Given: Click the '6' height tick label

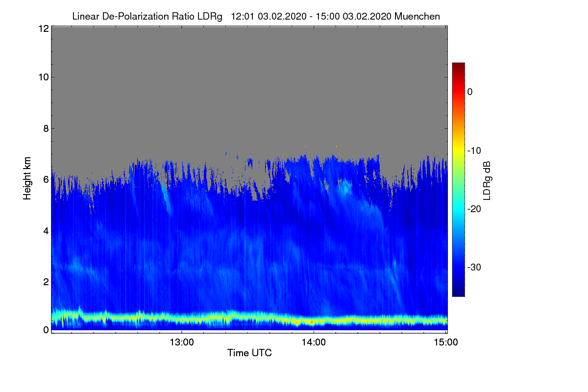Looking at the screenshot, I should (x=46, y=179).
